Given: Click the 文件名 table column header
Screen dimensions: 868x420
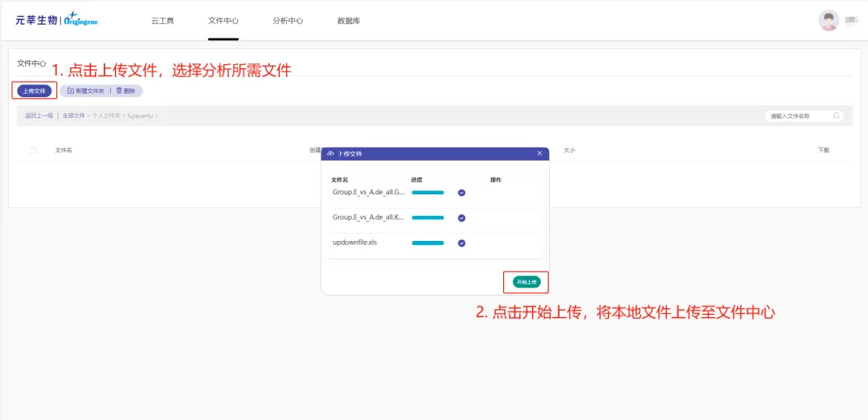Looking at the screenshot, I should (63, 150).
